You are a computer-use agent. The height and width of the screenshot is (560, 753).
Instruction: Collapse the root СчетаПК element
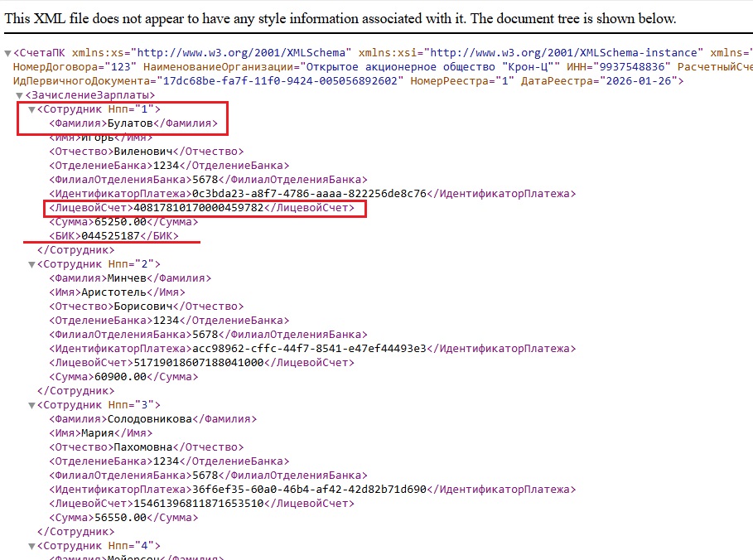coord(8,52)
